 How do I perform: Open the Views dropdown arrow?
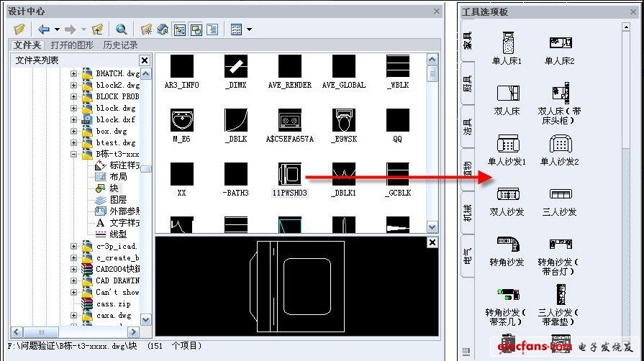[x=249, y=29]
